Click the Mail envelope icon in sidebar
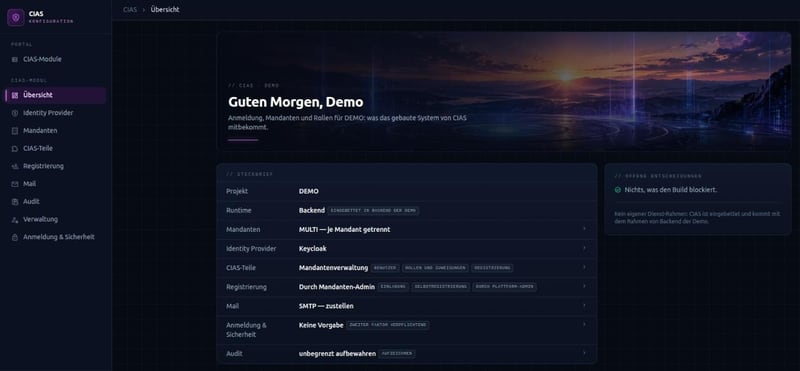800x371 pixels. (x=14, y=184)
